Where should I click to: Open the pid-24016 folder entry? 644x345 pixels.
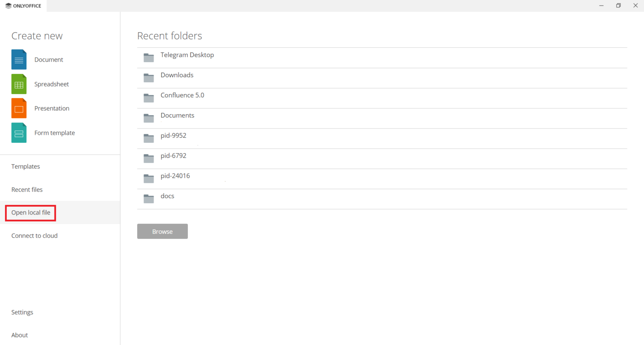175,176
